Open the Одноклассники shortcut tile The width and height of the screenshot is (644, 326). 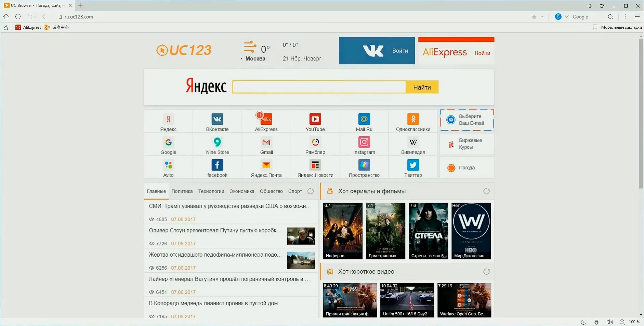click(413, 121)
